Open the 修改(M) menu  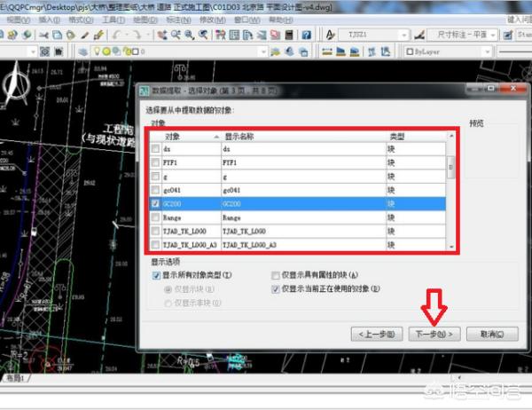click(x=207, y=19)
